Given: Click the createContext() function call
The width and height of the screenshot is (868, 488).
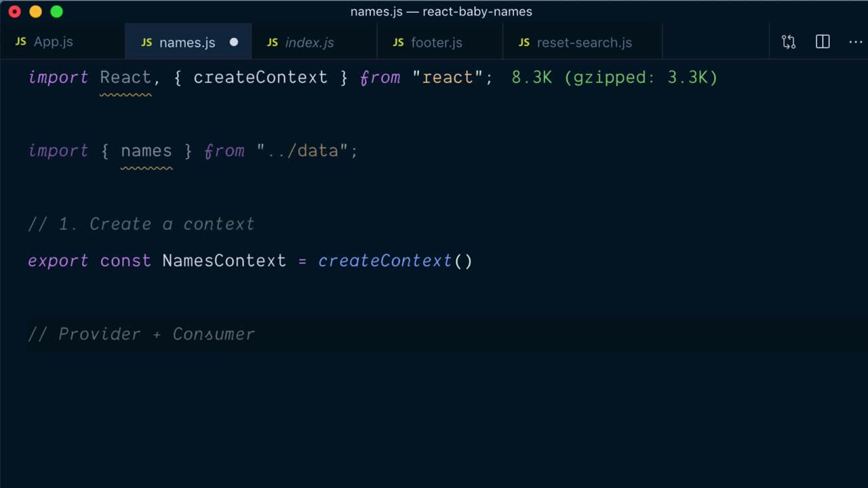Looking at the screenshot, I should [395, 261].
